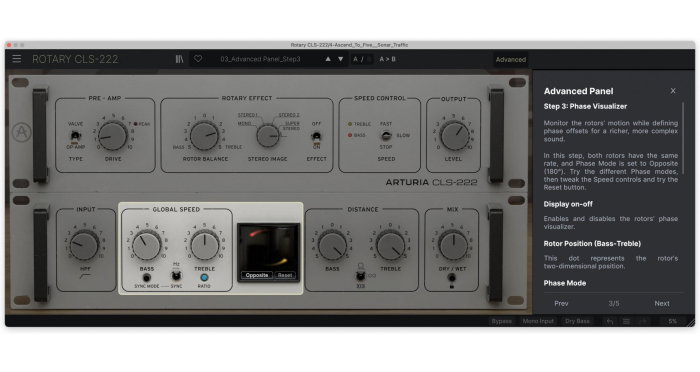Toggle the Hz/Sync switch

[x=176, y=276]
